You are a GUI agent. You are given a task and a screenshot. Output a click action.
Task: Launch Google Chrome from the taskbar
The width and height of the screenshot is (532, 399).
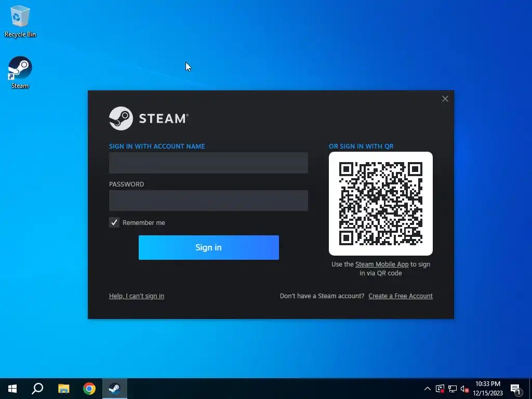[x=89, y=389]
